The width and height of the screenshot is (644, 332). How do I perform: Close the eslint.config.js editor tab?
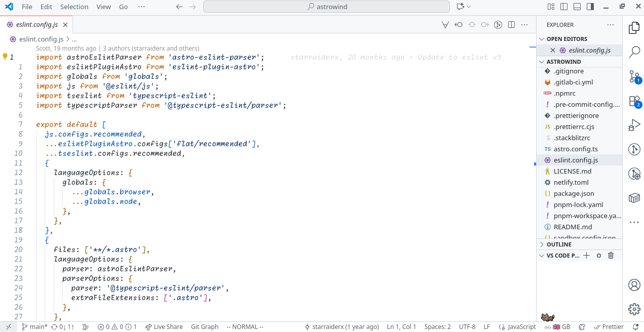65,24
